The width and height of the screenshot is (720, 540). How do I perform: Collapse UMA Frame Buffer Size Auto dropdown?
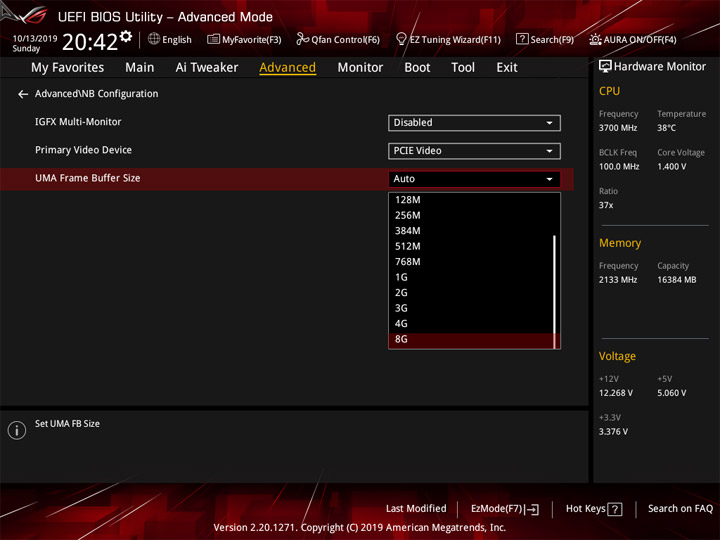click(x=474, y=179)
